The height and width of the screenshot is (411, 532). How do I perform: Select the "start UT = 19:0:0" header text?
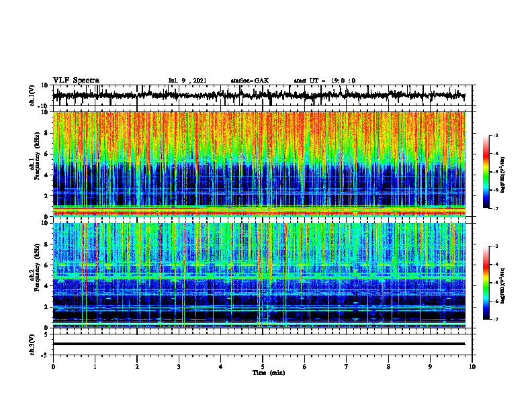click(x=324, y=81)
